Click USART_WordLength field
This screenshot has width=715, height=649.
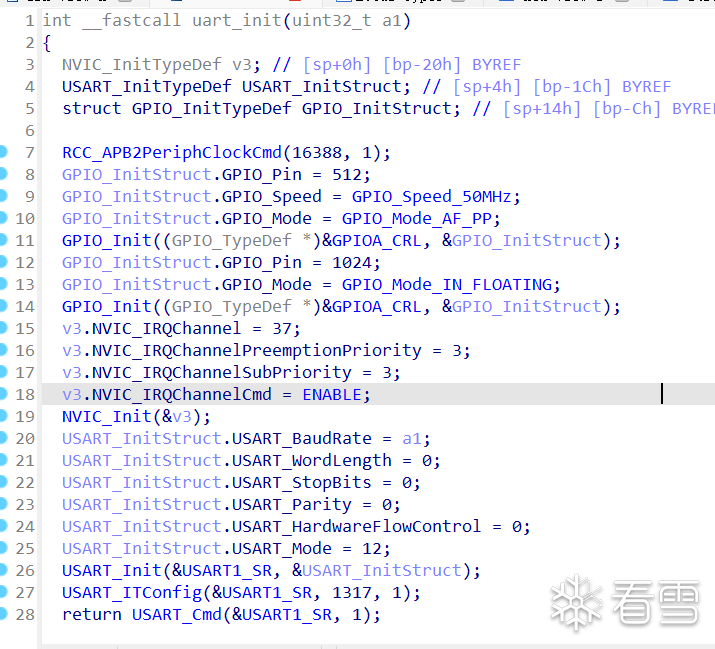[312, 461]
